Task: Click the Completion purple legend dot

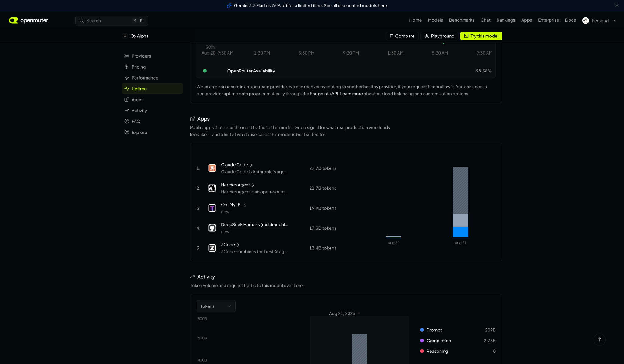Action: coord(422,341)
